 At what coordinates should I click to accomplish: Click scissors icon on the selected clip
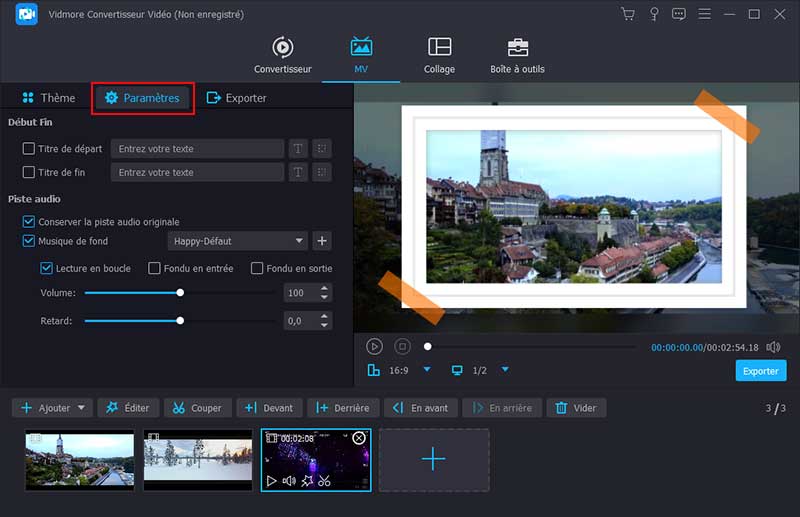(325, 481)
